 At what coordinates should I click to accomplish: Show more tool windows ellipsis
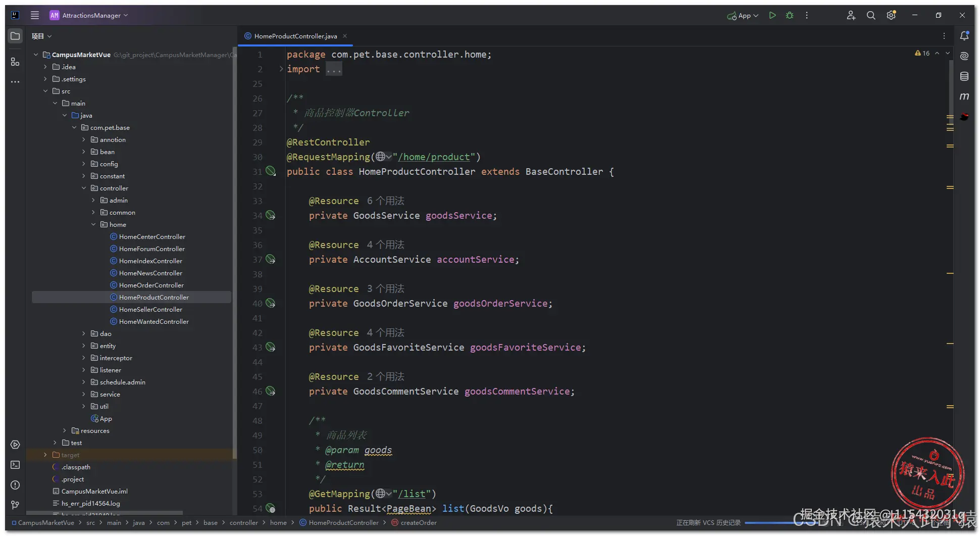click(x=15, y=82)
